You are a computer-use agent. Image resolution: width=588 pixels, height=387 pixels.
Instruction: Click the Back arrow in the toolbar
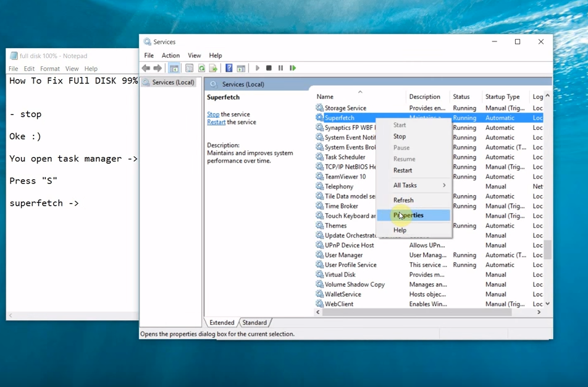point(146,68)
